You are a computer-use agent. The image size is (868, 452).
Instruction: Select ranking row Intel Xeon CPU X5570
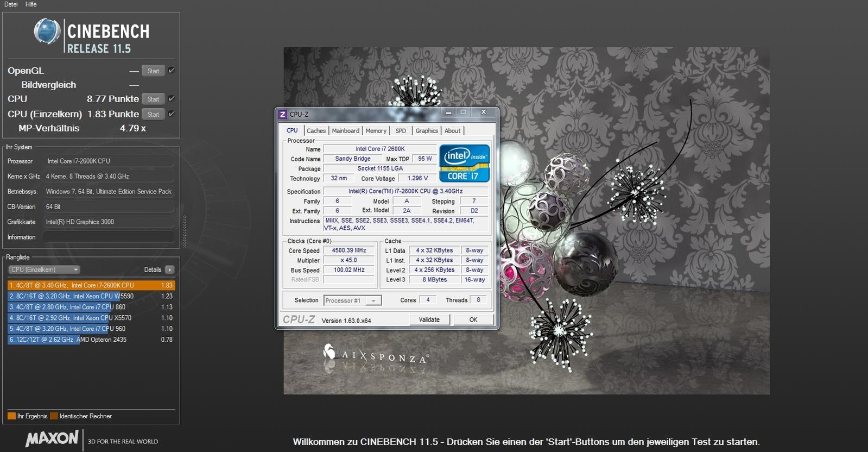[x=91, y=318]
